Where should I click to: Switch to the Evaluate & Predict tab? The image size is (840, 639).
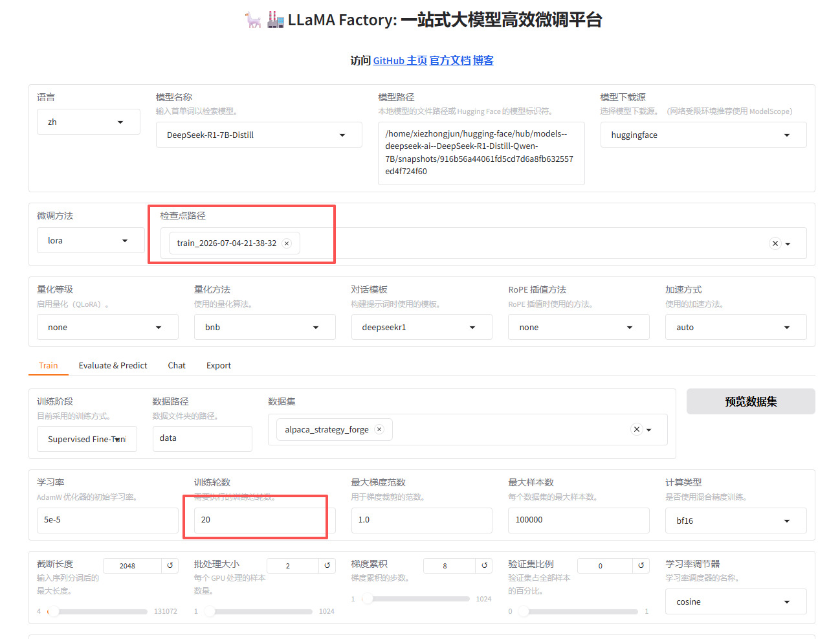click(x=113, y=365)
